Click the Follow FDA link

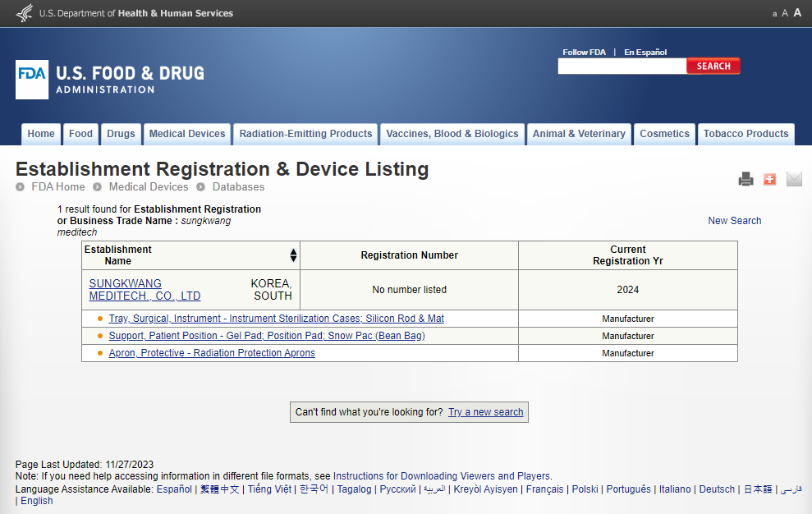tap(584, 53)
